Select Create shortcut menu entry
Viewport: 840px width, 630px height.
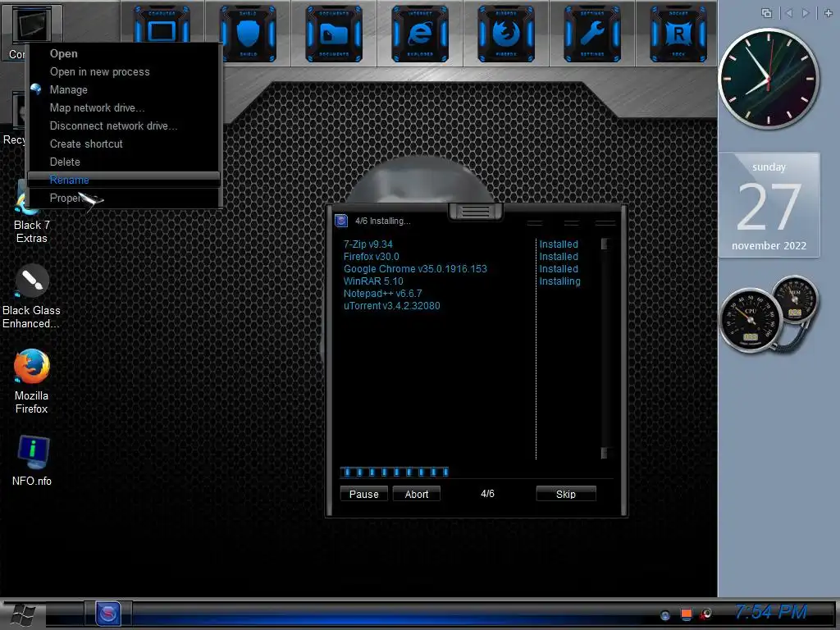(x=124, y=144)
